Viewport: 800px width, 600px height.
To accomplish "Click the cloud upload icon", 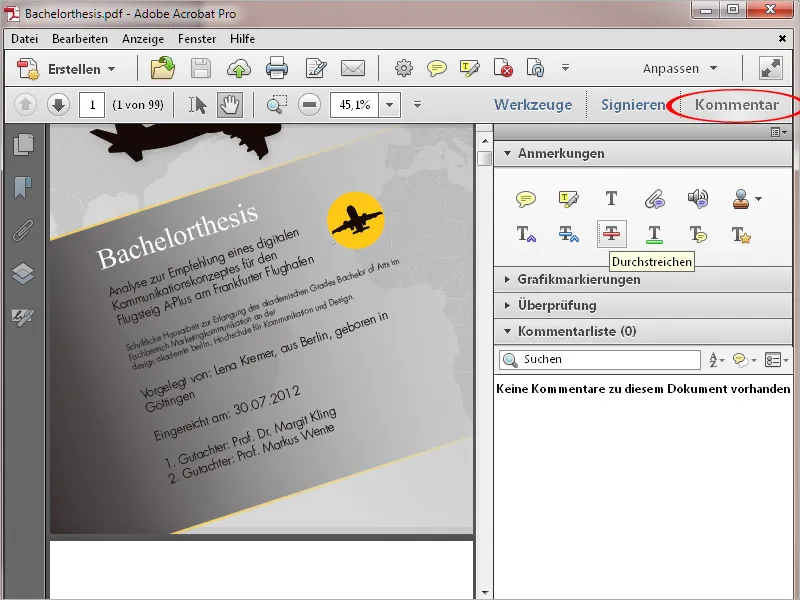I will coord(239,68).
